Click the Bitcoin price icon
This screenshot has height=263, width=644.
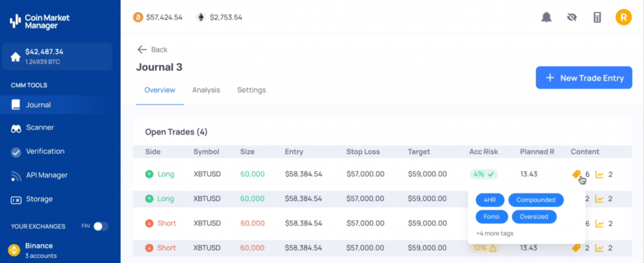pyautogui.click(x=138, y=17)
